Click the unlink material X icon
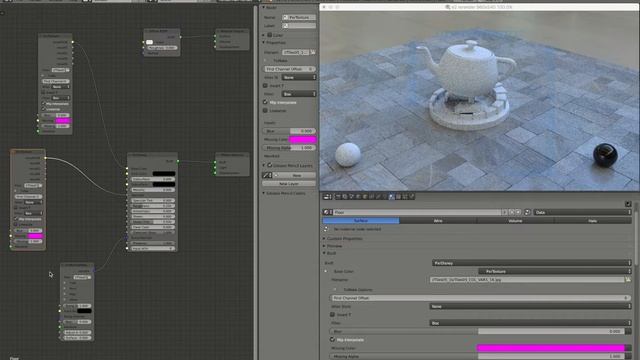The image size is (640, 360). pyautogui.click(x=518, y=212)
